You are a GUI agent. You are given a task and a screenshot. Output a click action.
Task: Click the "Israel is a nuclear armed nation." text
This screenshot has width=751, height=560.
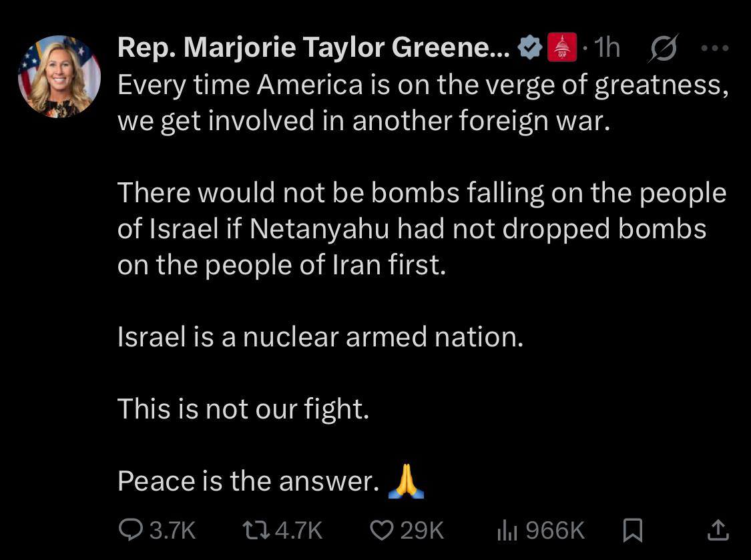(320, 336)
